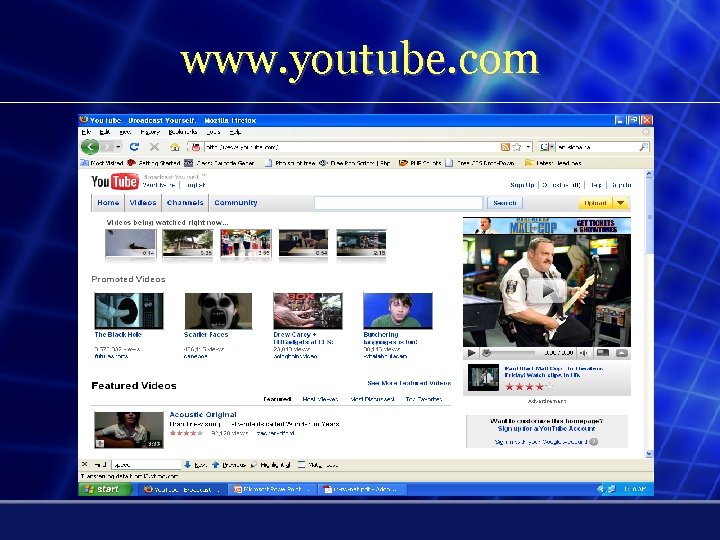The height and width of the screenshot is (540, 720).
Task: Open the Firefox History menu
Action: (x=150, y=132)
